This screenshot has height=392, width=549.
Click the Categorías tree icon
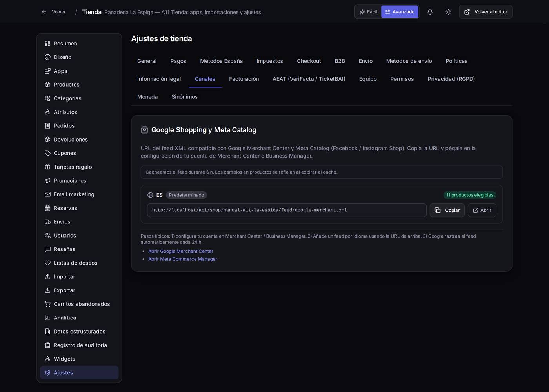[47, 98]
